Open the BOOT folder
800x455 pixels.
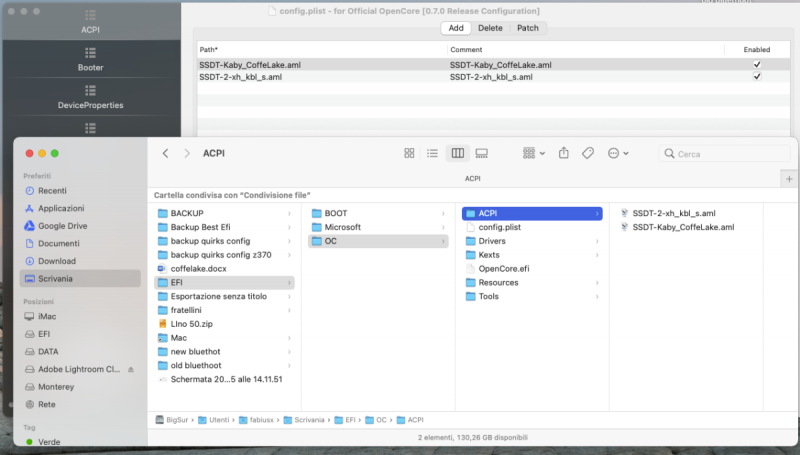pos(378,214)
